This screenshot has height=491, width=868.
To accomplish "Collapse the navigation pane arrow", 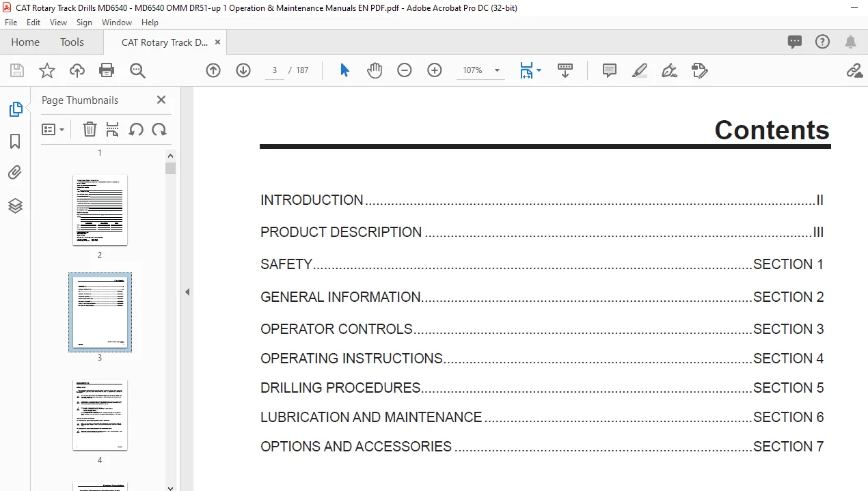I will click(x=187, y=292).
